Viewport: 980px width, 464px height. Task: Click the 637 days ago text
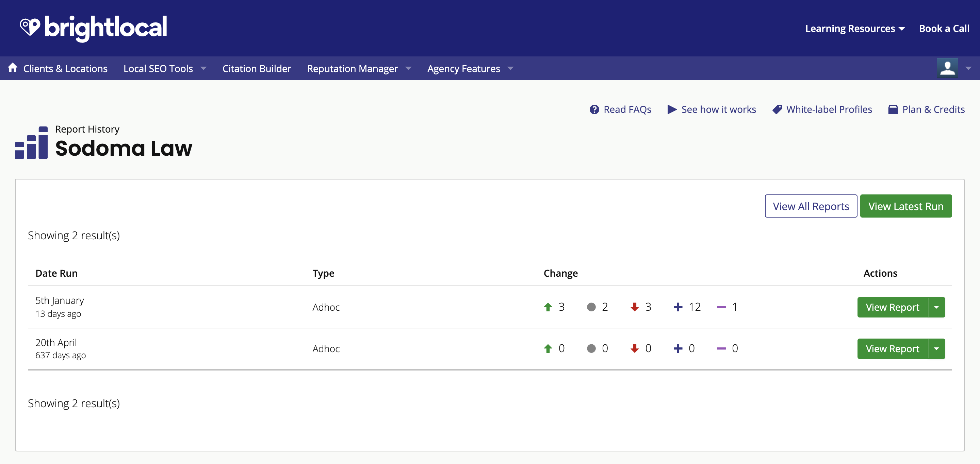click(x=61, y=355)
